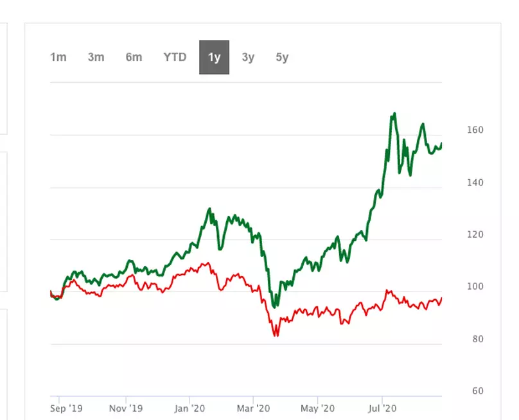Image resolution: width=519 pixels, height=420 pixels.
Task: Click the Nov '19 axis label
Action: (x=126, y=408)
